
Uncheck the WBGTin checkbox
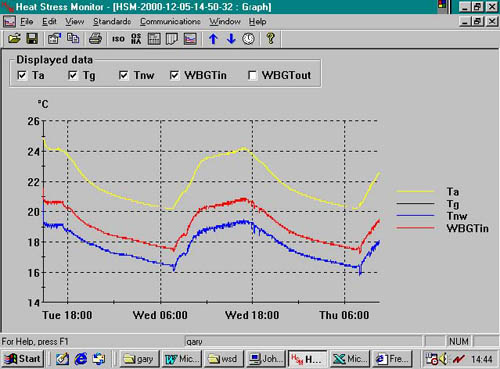[x=174, y=75]
